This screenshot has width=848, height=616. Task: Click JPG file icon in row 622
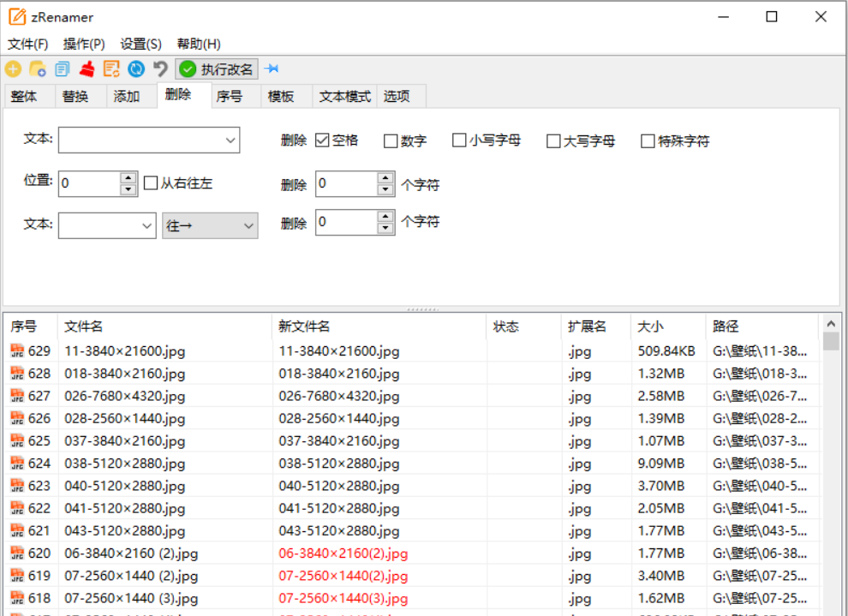17,508
